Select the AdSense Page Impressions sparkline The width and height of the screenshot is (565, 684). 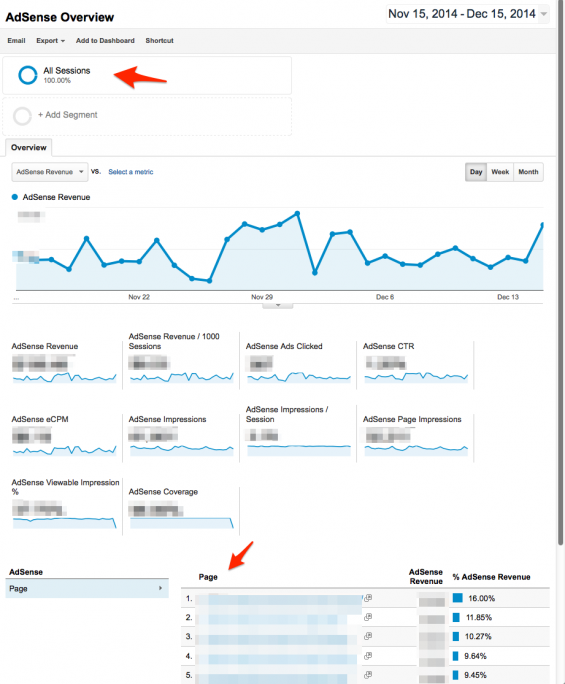(x=416, y=450)
